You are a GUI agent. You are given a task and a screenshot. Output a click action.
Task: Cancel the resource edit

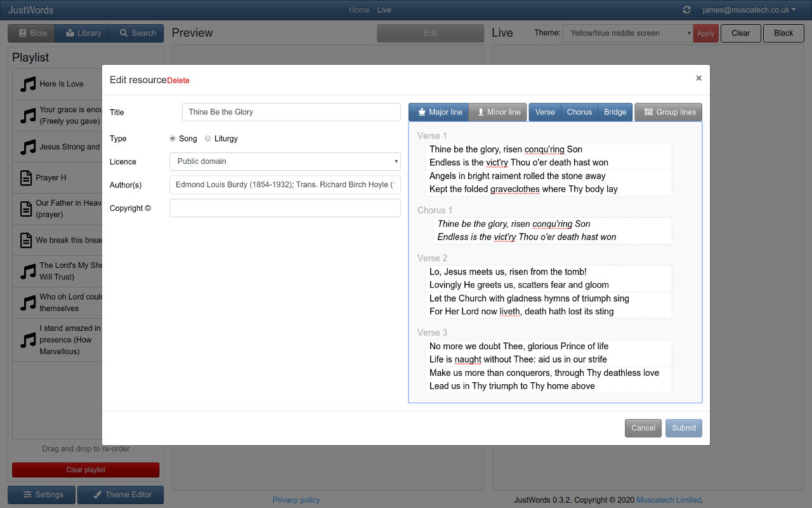click(643, 428)
